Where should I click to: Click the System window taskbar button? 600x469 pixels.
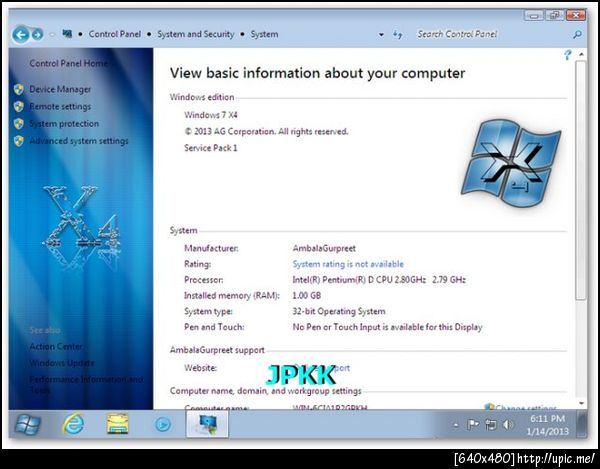point(207,425)
